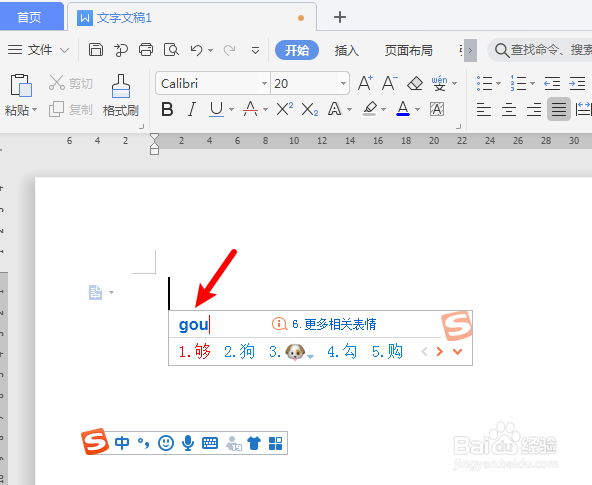Open the Calibri font name dropdown

click(264, 83)
